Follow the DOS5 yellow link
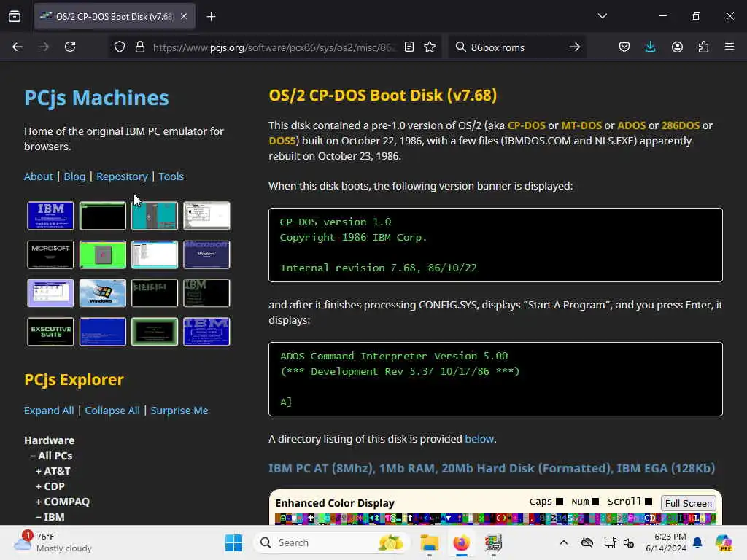747x560 pixels. [282, 141]
